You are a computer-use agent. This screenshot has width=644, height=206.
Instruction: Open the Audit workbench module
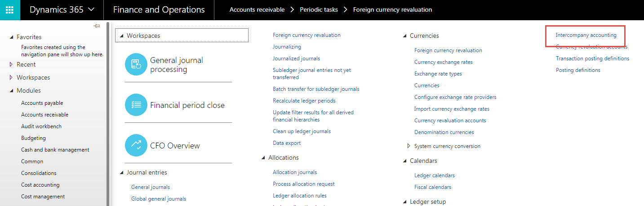[x=41, y=126]
